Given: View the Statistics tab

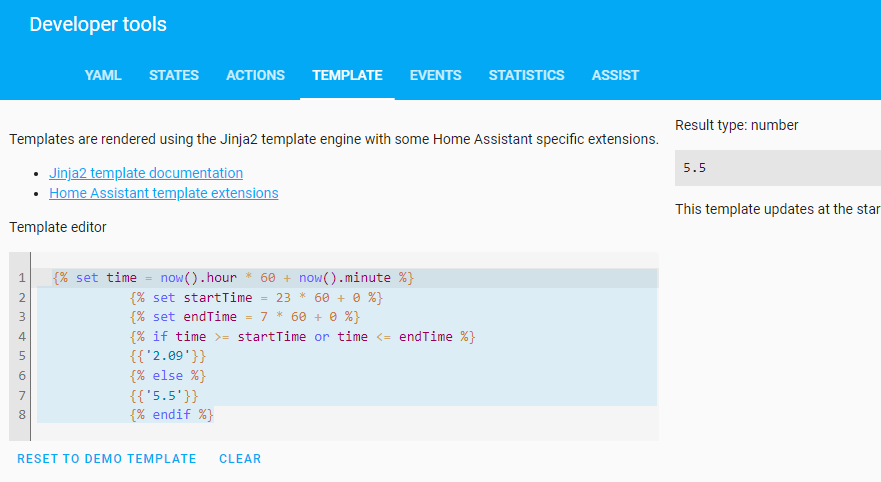Looking at the screenshot, I should click(526, 75).
